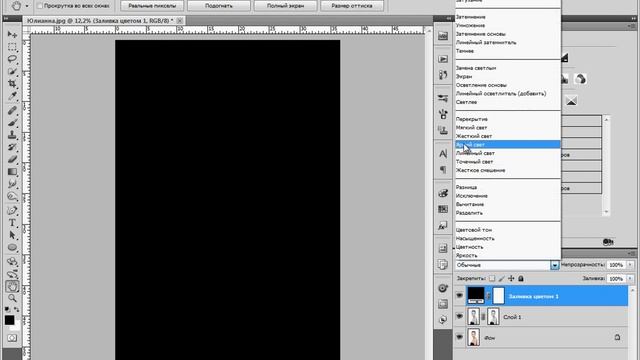Expand the icon dock double-arrow
The image size is (640, 360).
pyautogui.click(x=448, y=18)
